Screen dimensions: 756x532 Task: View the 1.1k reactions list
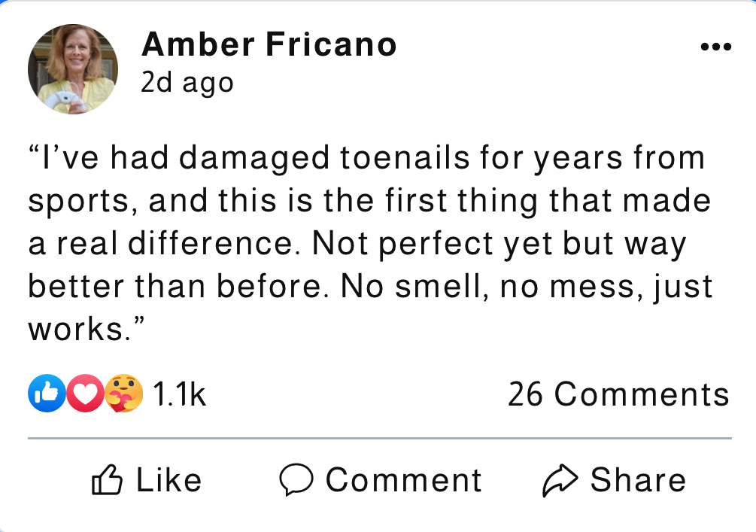[179, 394]
